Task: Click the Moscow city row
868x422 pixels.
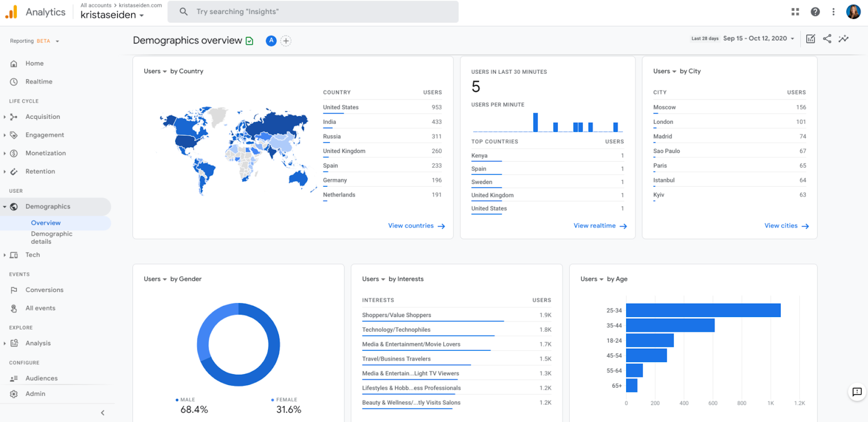Action: pos(730,108)
